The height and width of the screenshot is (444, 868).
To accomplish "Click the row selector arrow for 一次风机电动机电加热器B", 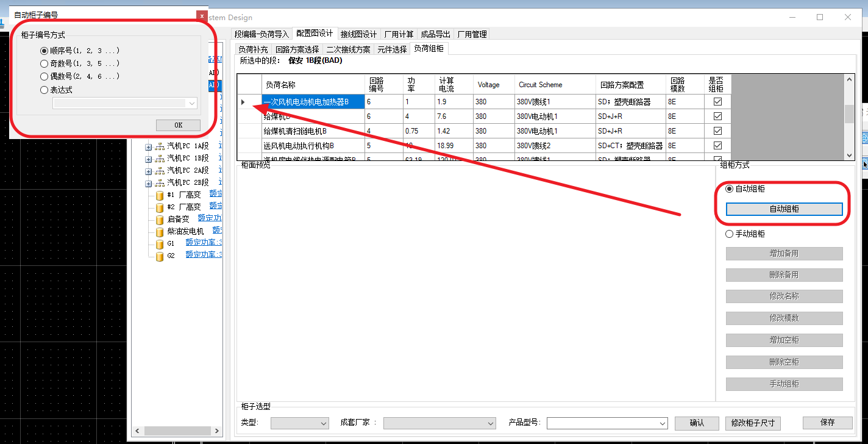I will click(243, 102).
